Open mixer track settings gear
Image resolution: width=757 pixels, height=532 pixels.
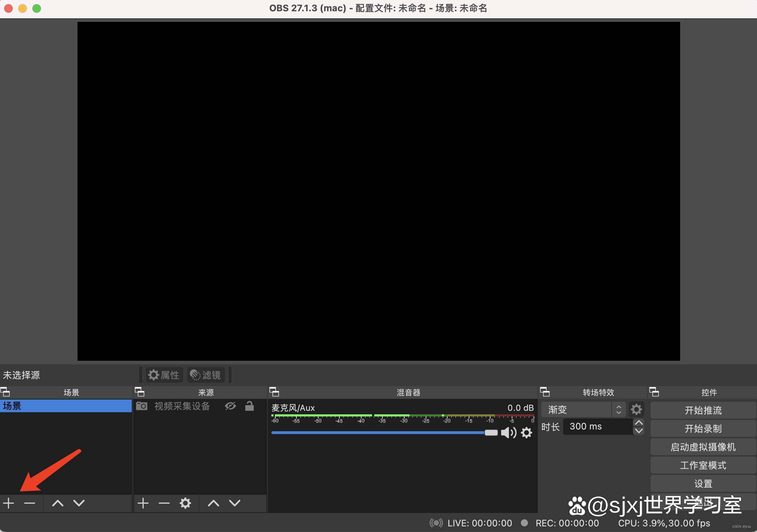(527, 433)
